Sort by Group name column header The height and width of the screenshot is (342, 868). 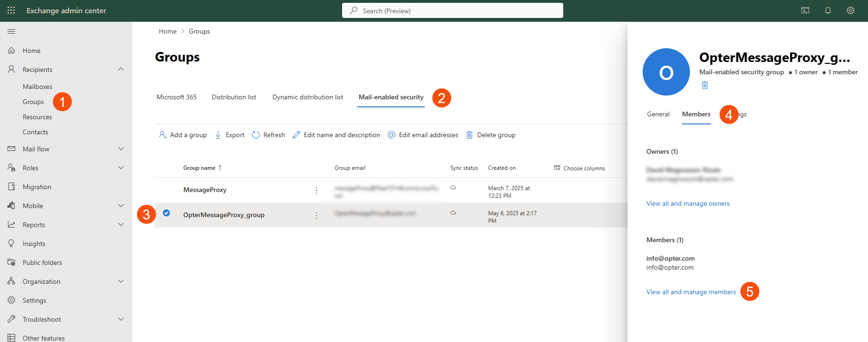(x=199, y=168)
